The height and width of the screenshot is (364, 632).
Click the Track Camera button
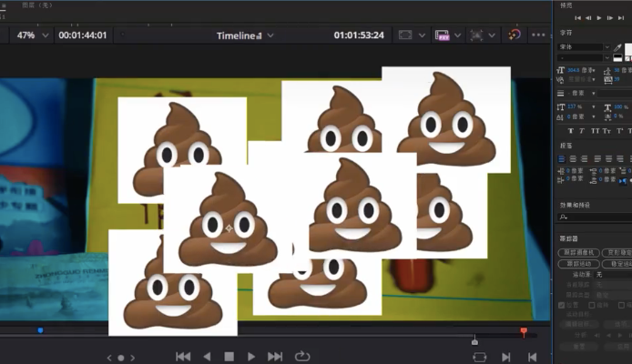(x=578, y=253)
